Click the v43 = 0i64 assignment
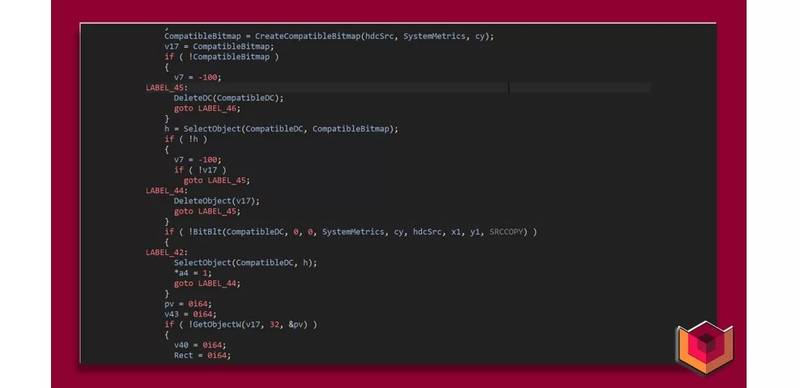Viewport: 800px width, 388px height. [190, 314]
